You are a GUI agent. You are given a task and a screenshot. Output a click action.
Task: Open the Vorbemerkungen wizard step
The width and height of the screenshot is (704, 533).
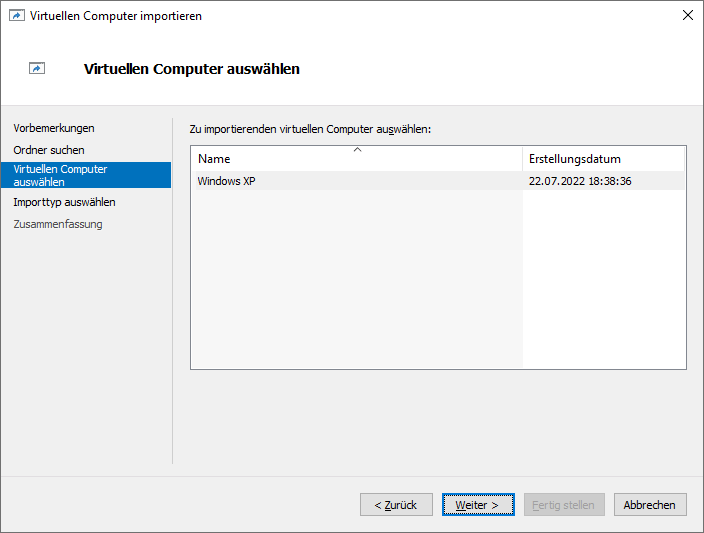pos(54,128)
